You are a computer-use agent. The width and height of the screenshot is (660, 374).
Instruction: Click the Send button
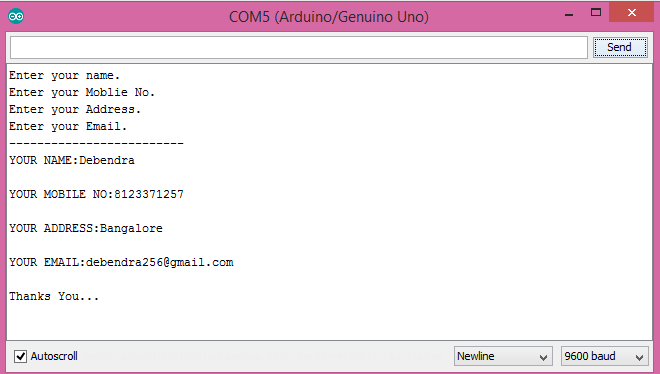[620, 47]
